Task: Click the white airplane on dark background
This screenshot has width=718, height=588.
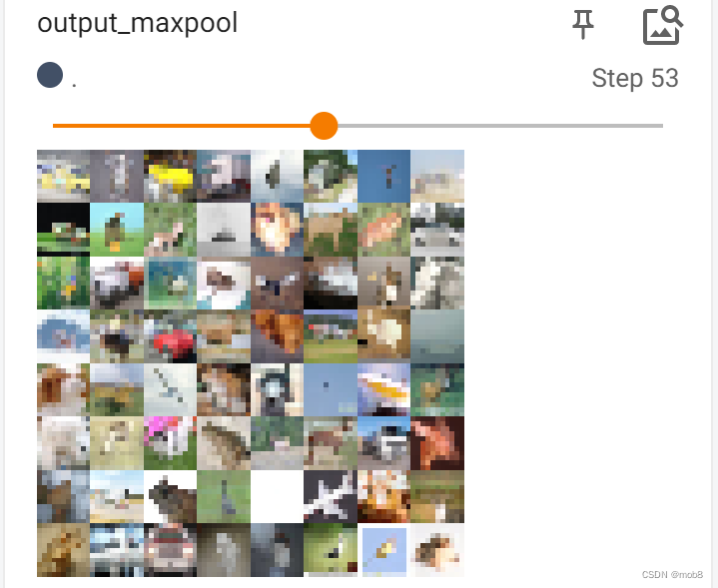Action: [x=331, y=497]
